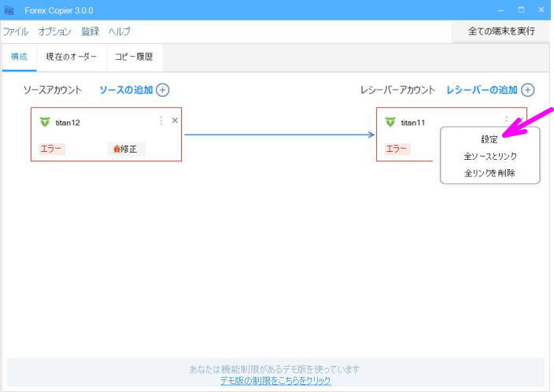Close the Forex Copier window
This screenshot has width=554, height=392.
[x=541, y=10]
